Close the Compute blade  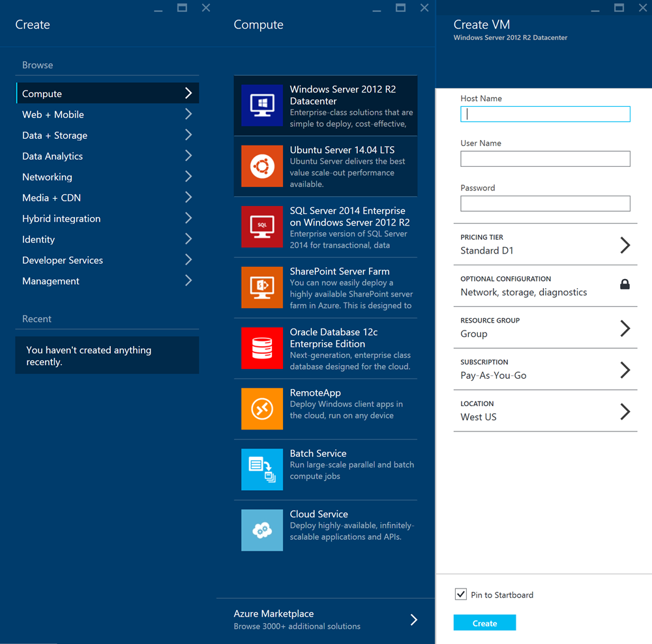(x=424, y=7)
